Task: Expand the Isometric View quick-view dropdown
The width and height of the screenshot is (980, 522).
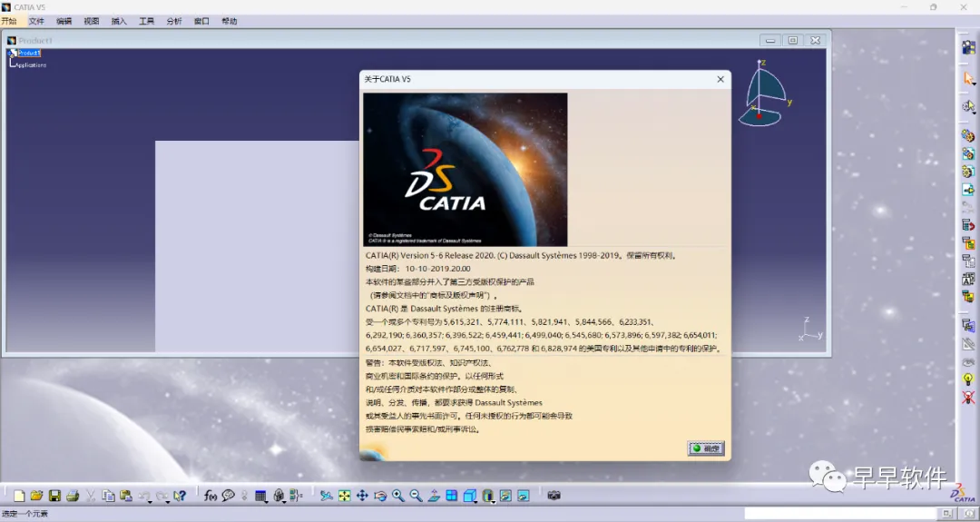Action: (x=475, y=501)
